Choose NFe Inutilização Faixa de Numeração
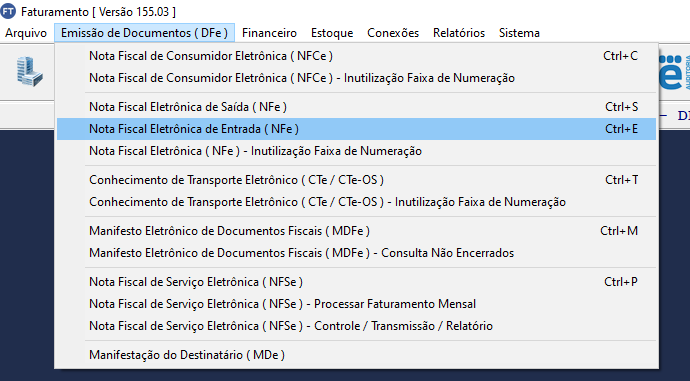Screen dimensions: 690x381 [356, 151]
